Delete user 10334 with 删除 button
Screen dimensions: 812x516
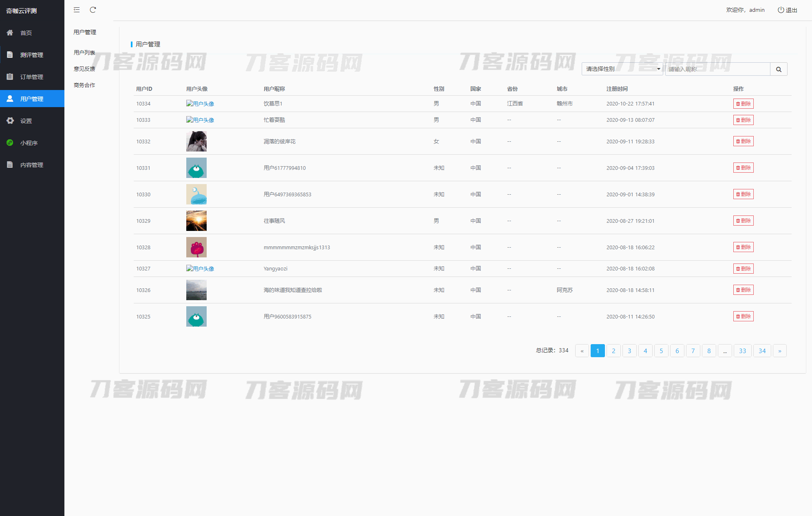[743, 104]
